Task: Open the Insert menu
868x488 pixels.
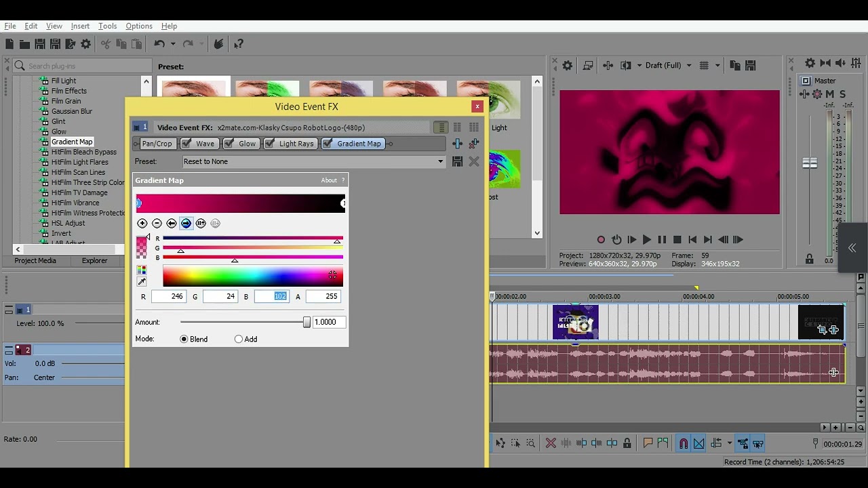Action: 80,26
